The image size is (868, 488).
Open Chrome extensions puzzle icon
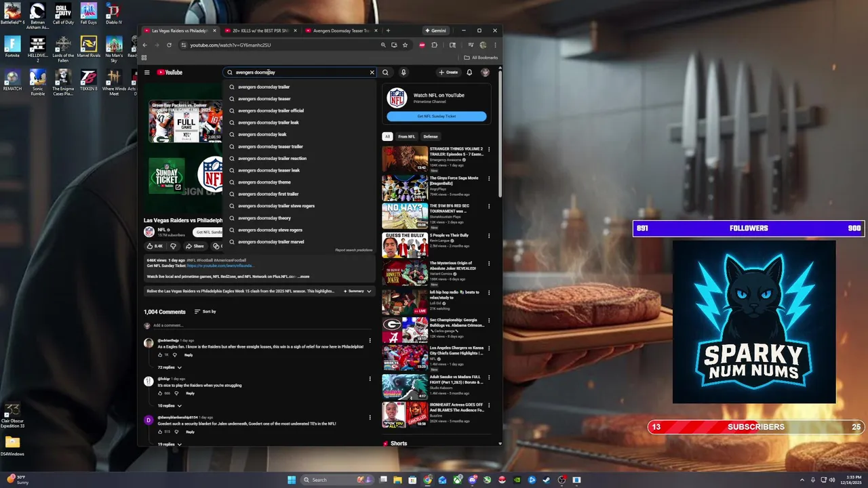click(x=435, y=45)
